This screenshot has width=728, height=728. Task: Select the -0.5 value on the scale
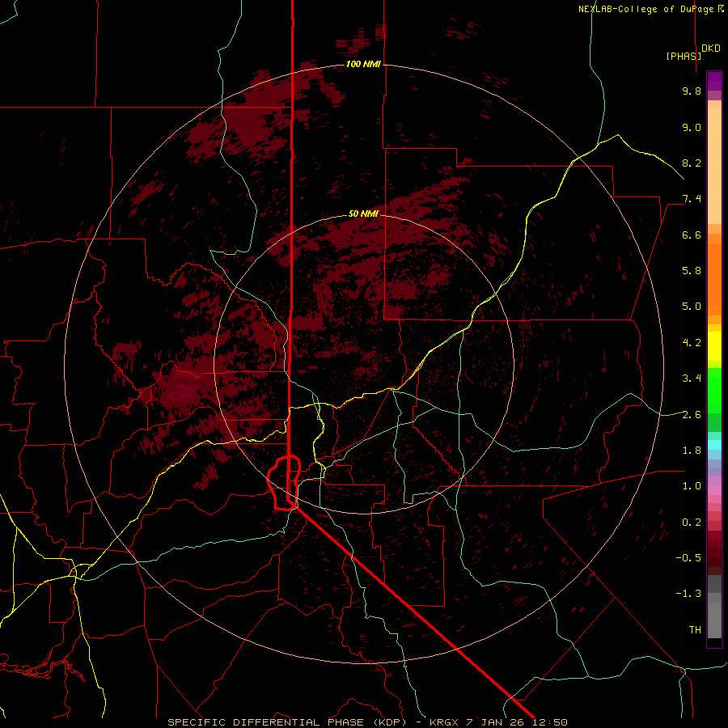tap(688, 557)
